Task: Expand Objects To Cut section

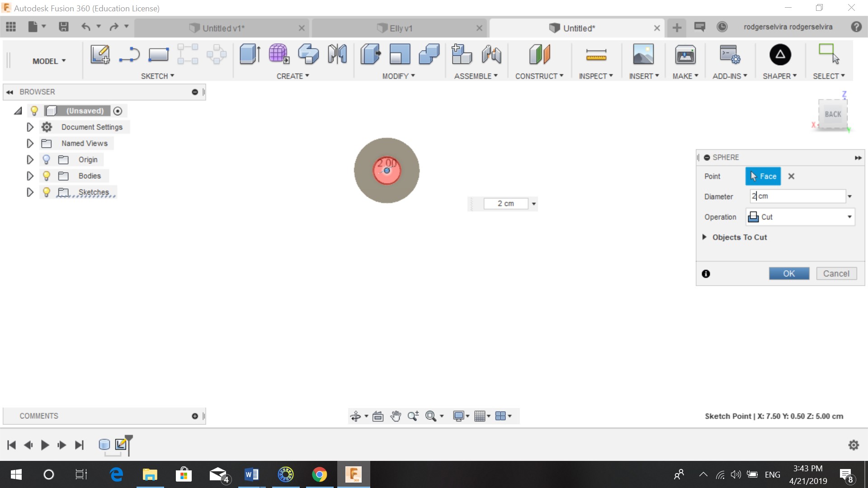Action: pos(704,237)
